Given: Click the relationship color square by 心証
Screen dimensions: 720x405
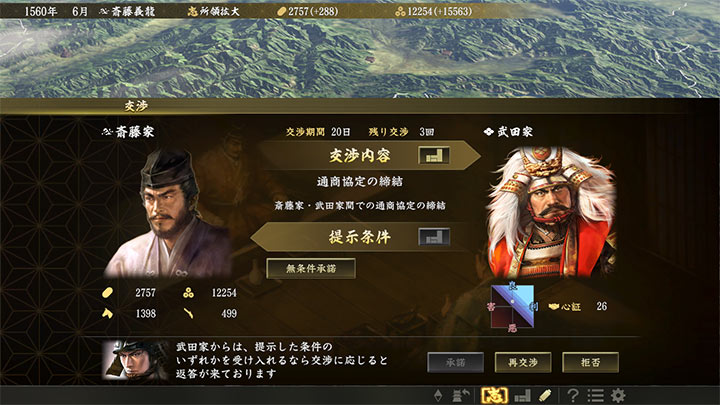Looking at the screenshot, I should [512, 306].
